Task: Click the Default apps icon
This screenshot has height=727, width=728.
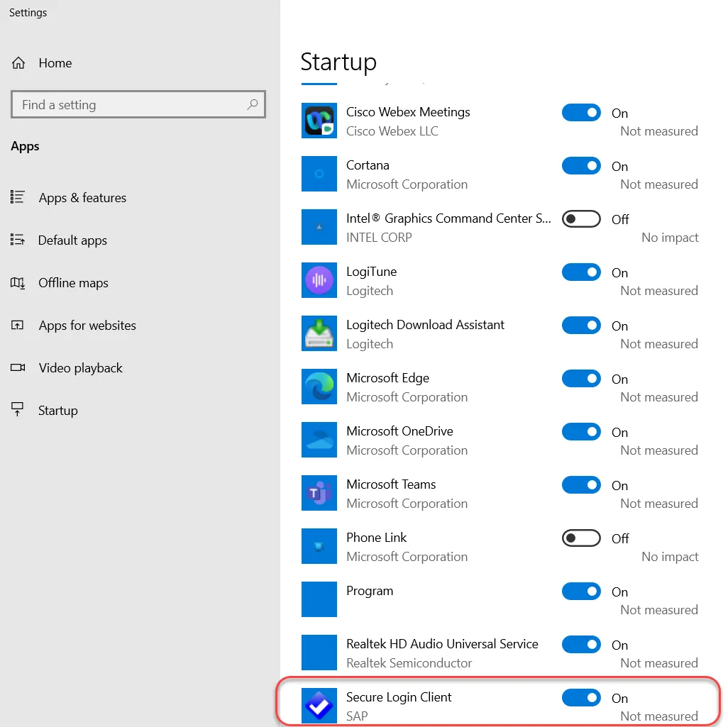Action: pos(18,240)
